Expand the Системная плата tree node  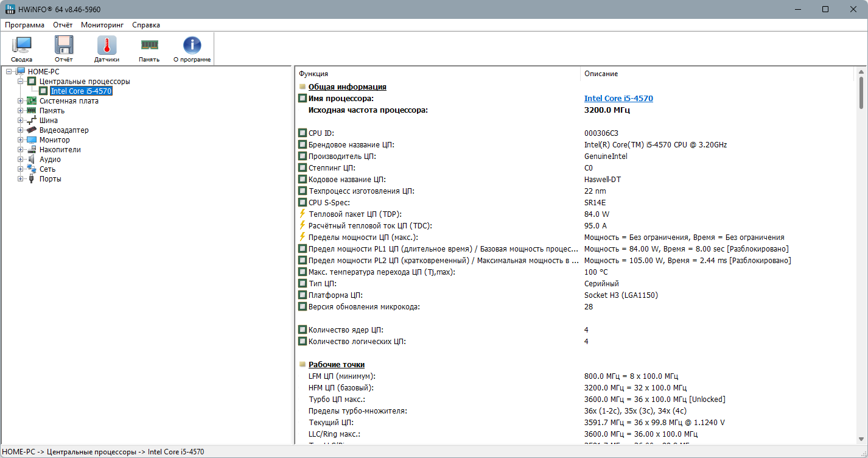click(x=21, y=101)
